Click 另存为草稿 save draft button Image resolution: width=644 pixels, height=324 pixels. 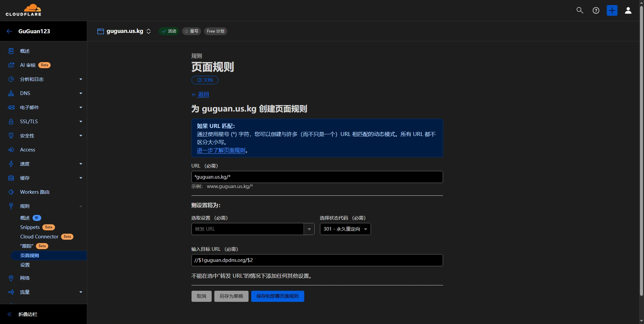click(x=231, y=296)
